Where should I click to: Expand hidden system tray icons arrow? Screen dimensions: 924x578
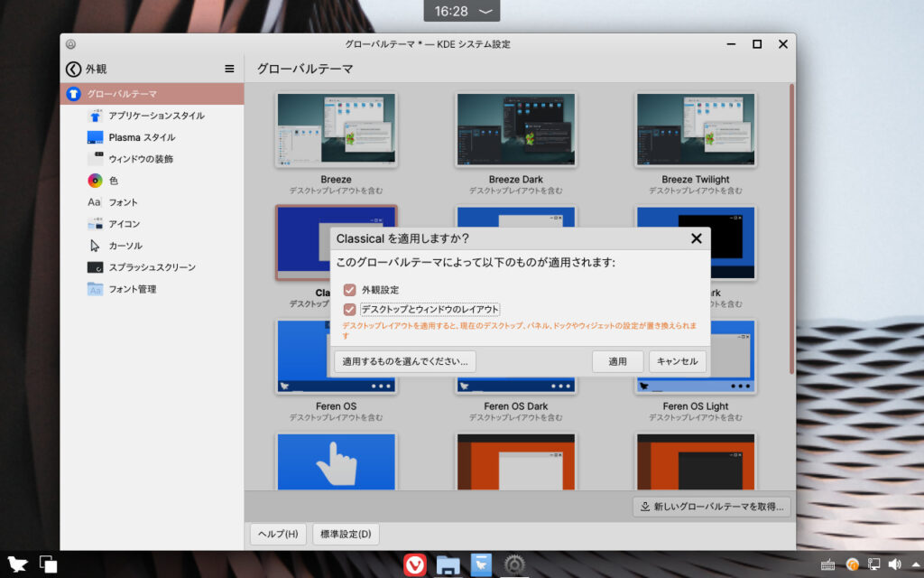click(x=917, y=565)
